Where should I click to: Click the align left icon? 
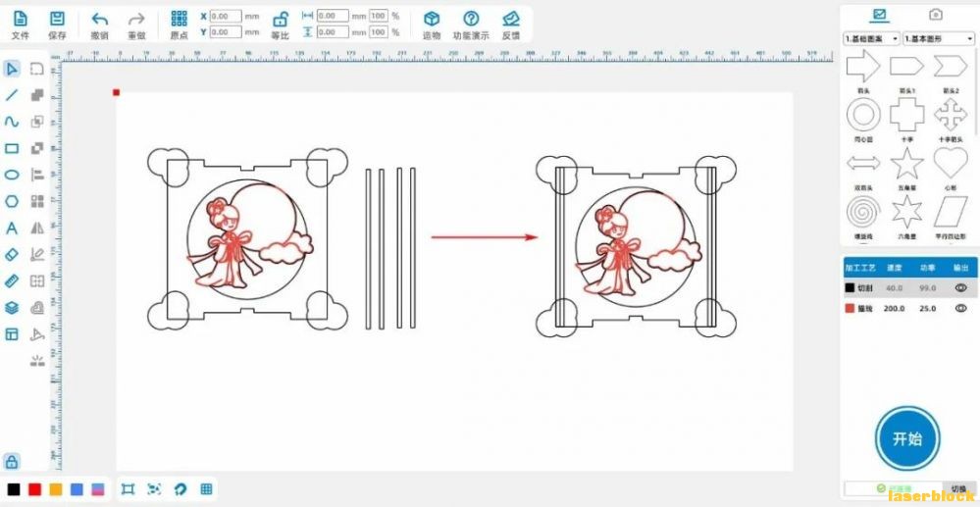tap(37, 175)
